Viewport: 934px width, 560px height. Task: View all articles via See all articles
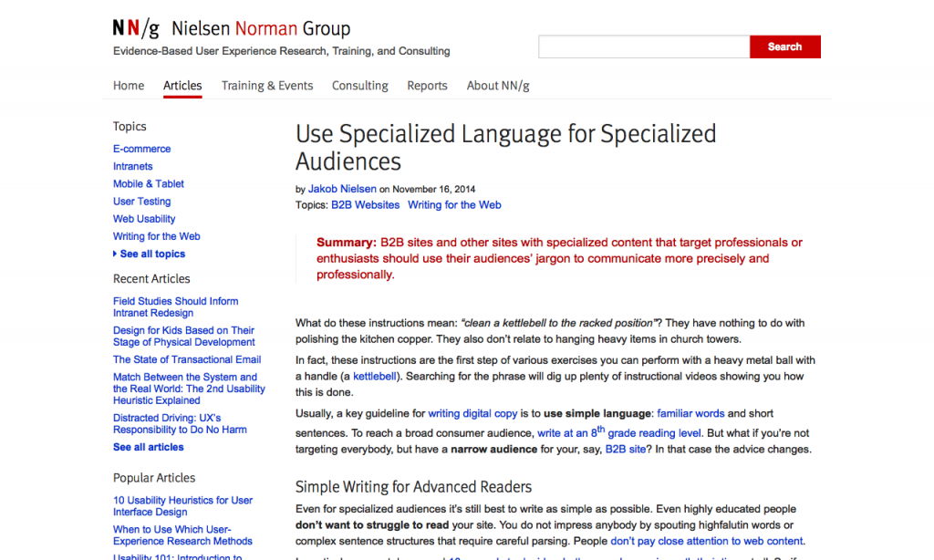pyautogui.click(x=148, y=447)
